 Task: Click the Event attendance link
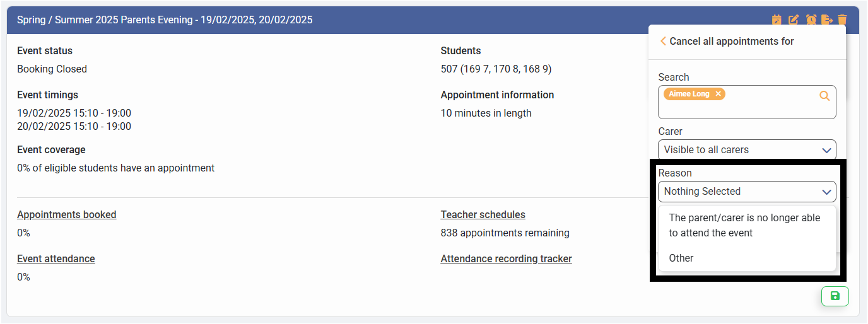point(56,259)
